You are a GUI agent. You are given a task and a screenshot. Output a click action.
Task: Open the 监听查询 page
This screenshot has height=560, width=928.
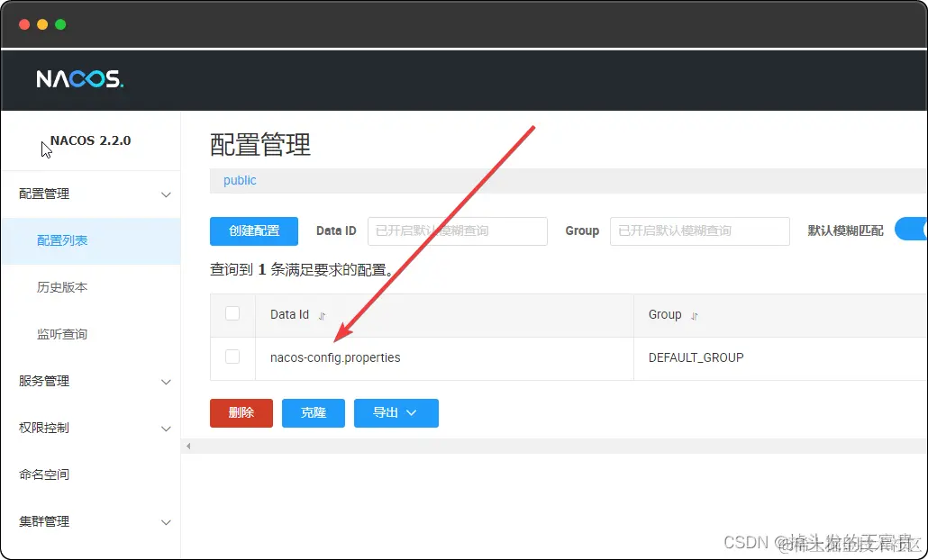click(62, 334)
